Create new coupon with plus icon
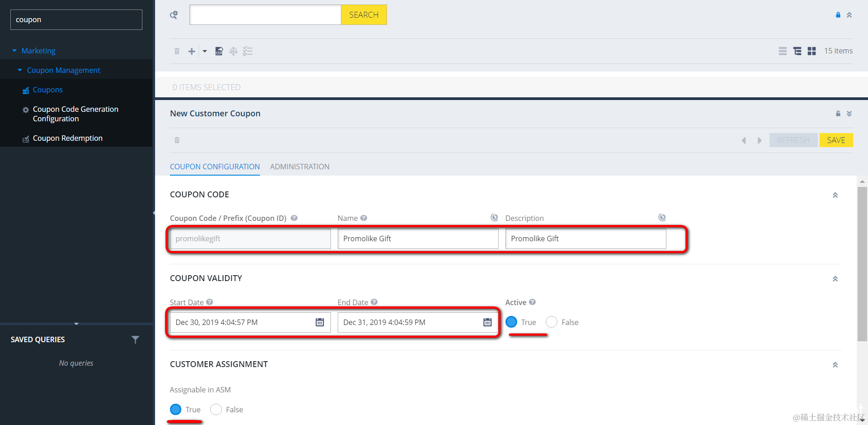 192,51
